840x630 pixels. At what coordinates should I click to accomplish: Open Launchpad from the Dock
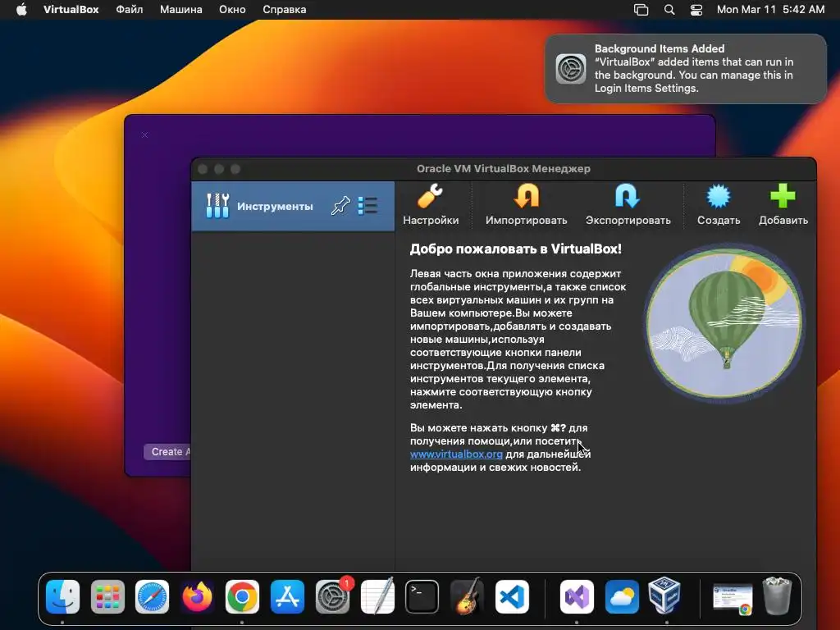pos(107,597)
